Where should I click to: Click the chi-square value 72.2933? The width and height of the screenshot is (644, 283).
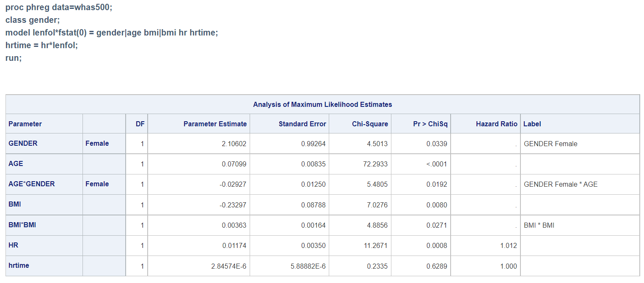click(x=375, y=164)
